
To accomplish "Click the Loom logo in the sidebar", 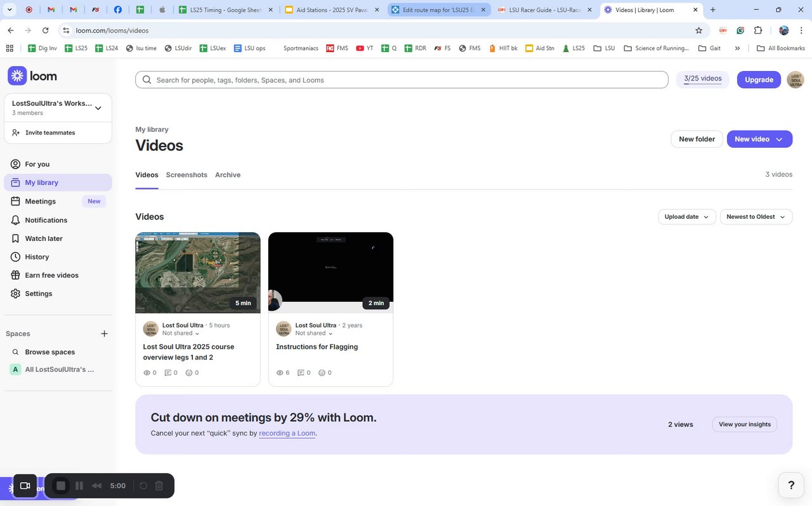I will (32, 76).
